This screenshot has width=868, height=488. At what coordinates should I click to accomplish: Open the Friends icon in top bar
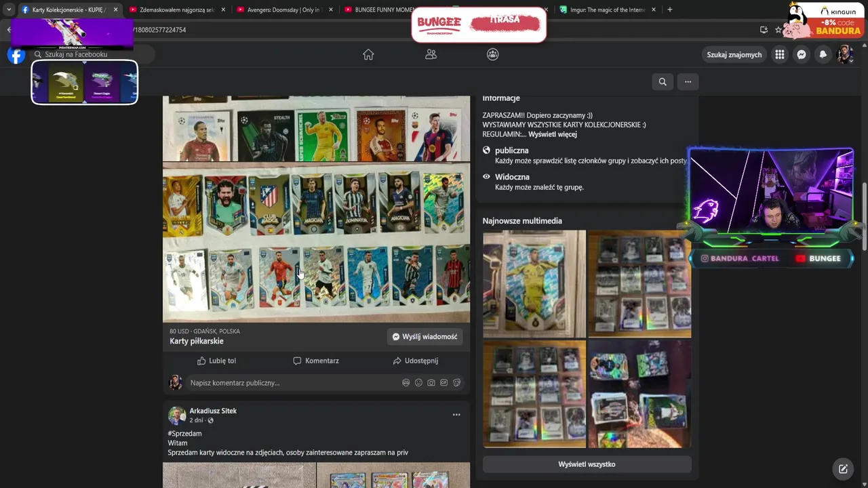point(431,54)
